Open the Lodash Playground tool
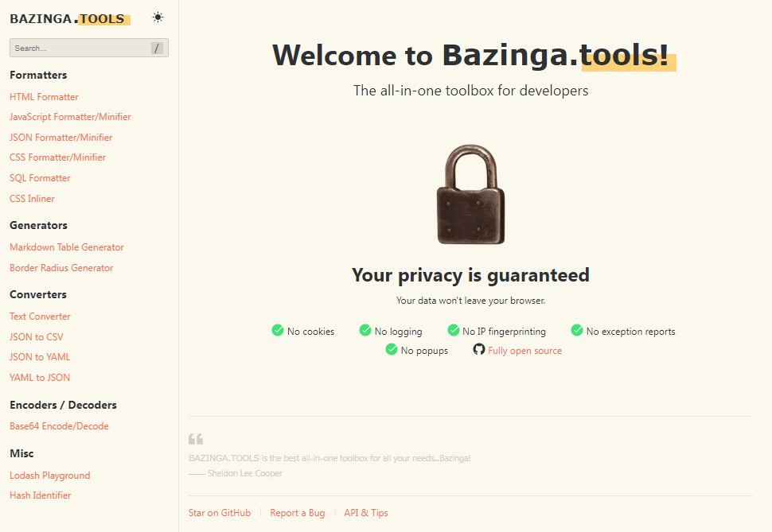Viewport: 772px width, 532px height. [x=49, y=476]
